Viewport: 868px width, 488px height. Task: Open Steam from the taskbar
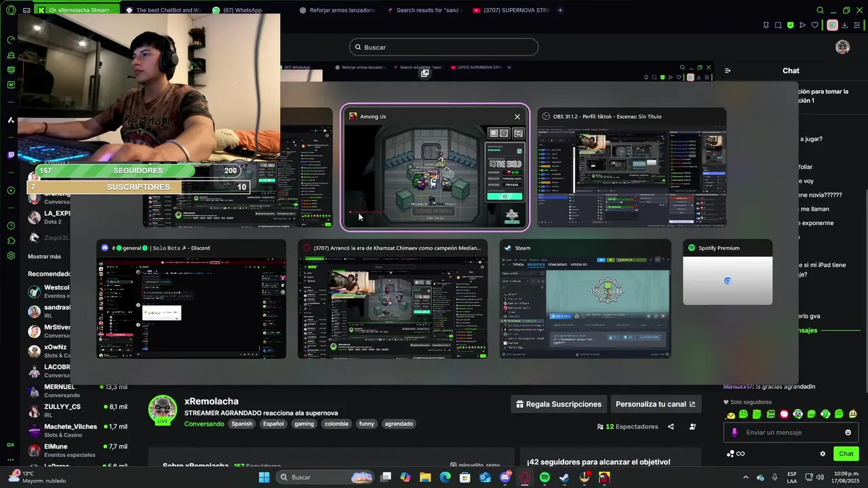(564, 477)
